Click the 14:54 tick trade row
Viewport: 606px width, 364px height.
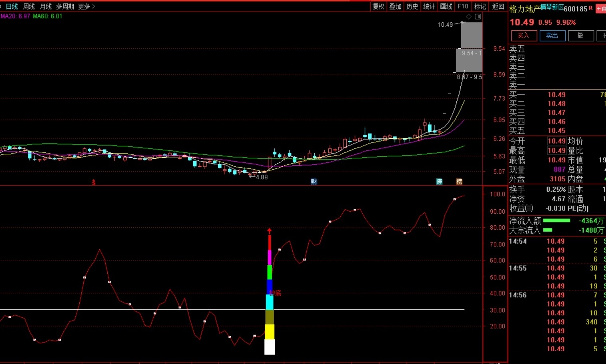[557, 241]
